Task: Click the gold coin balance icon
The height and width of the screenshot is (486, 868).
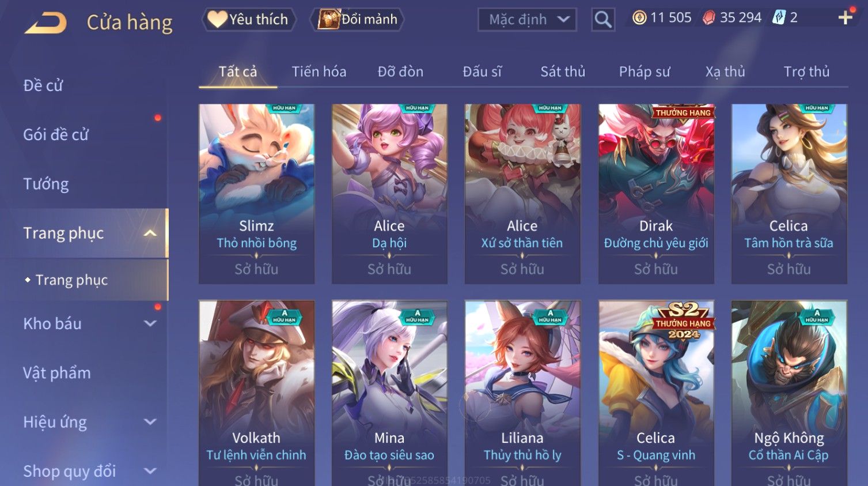Action: [x=639, y=18]
